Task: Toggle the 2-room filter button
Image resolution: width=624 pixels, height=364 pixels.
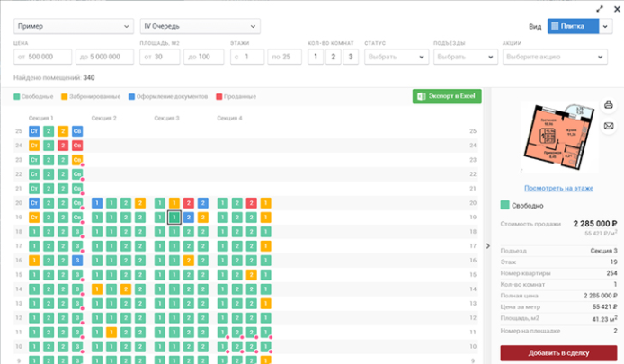Action: point(333,57)
